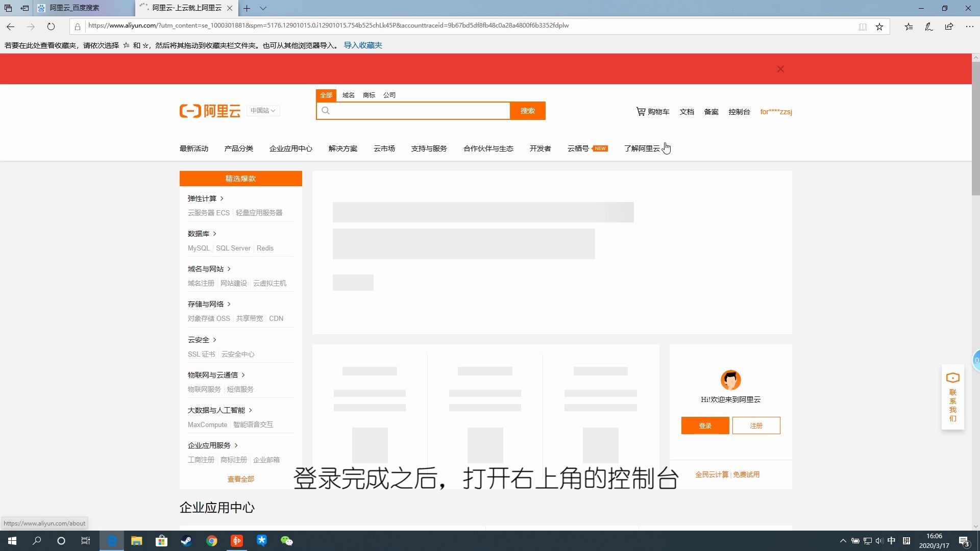Open the 中国站 region dropdown
This screenshot has height=551, width=980.
[x=263, y=111]
